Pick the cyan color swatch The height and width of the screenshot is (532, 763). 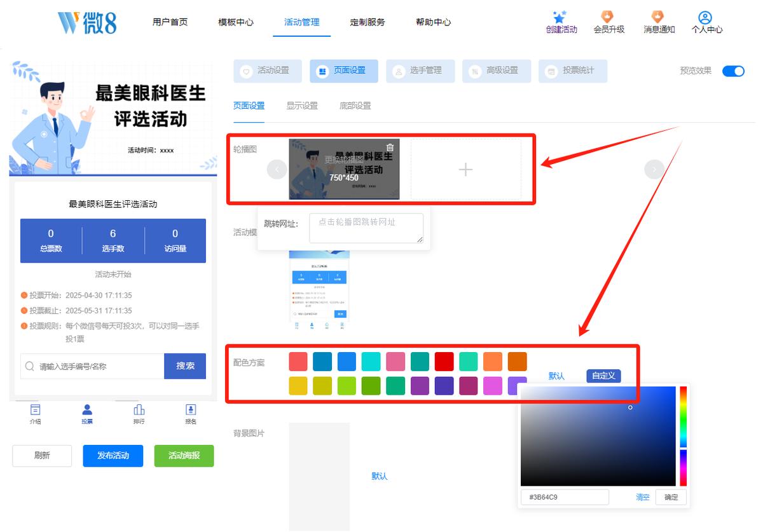click(371, 362)
